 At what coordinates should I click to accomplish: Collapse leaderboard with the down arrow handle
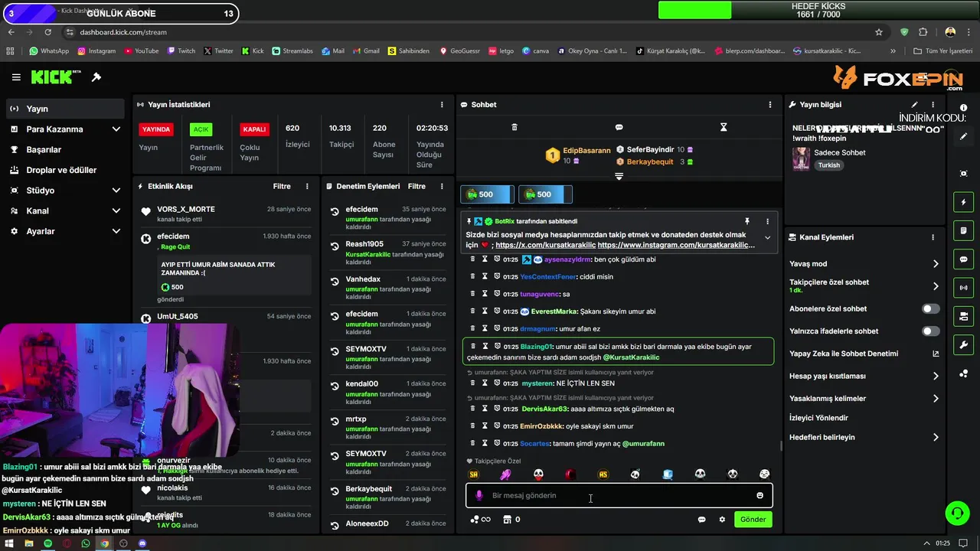pos(619,176)
